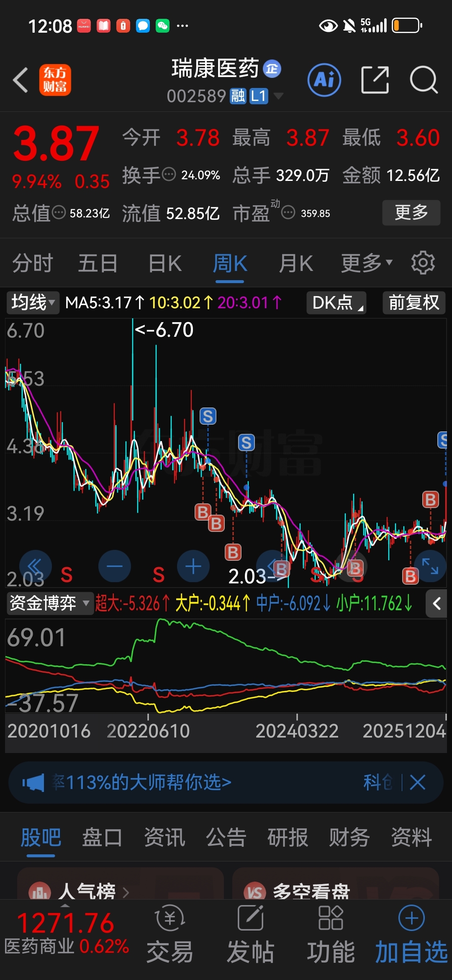Tap the announcement megaphone icon
The height and width of the screenshot is (980, 452).
(33, 782)
